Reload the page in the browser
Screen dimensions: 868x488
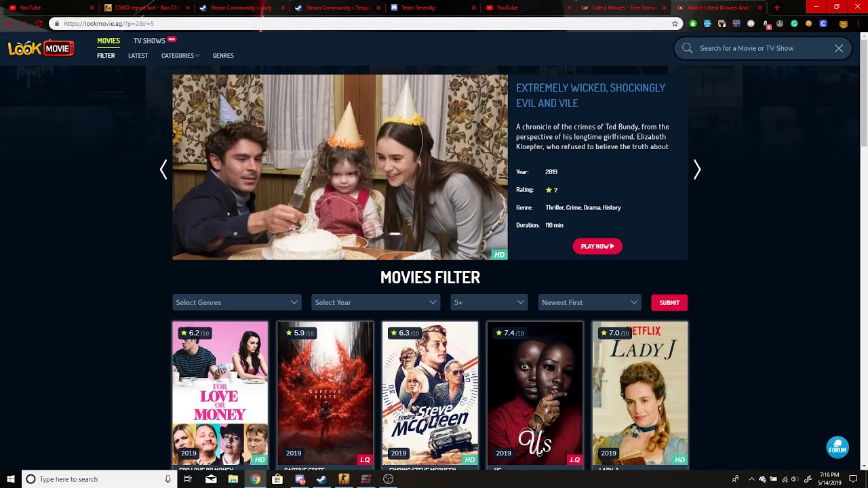coord(39,23)
